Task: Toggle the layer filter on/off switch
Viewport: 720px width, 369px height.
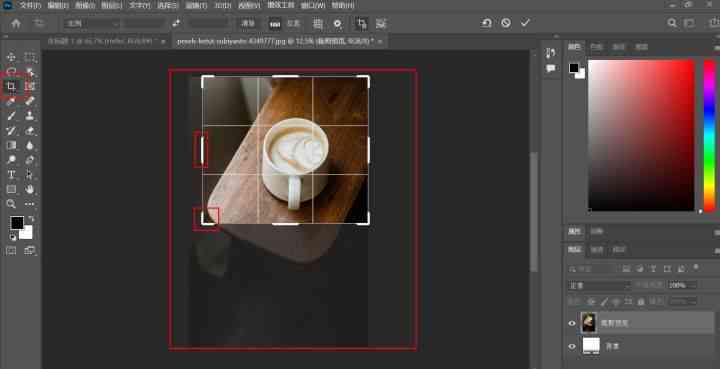Action: pos(696,267)
